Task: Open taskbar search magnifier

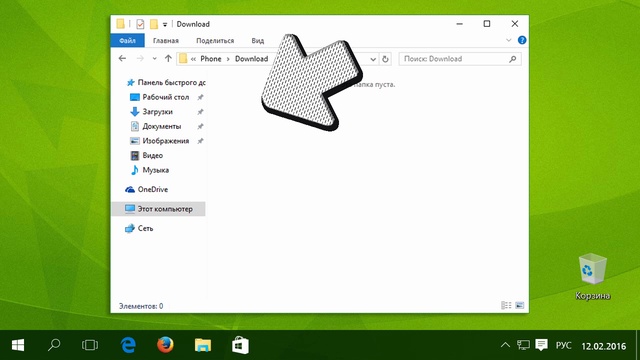Action: (x=54, y=345)
